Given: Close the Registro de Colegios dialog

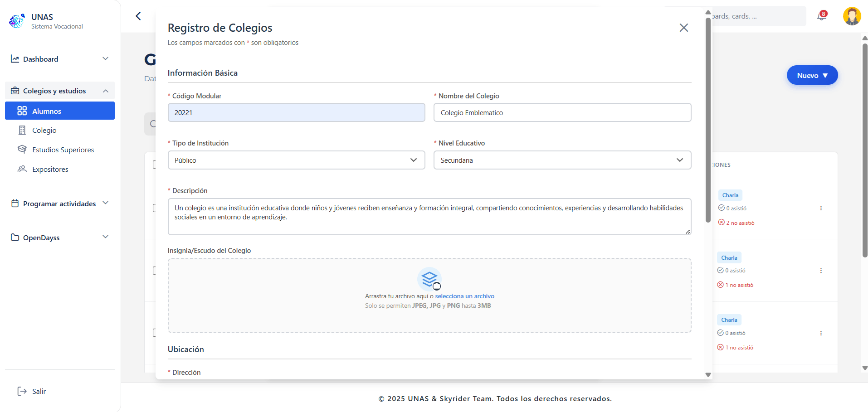Looking at the screenshot, I should click(683, 28).
